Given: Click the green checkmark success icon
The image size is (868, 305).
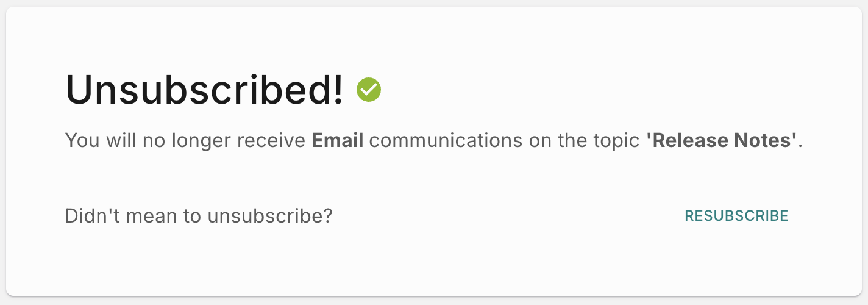Looking at the screenshot, I should point(369,90).
